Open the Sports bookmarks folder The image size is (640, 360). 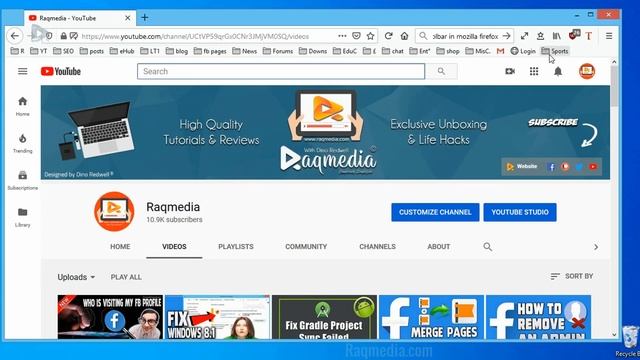[554, 51]
